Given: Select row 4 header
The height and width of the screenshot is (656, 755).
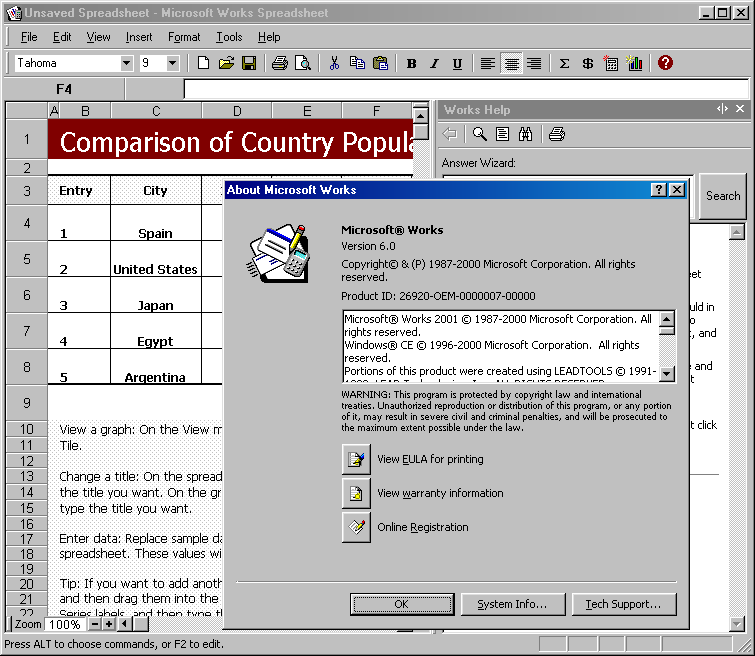Looking at the screenshot, I should (x=27, y=223).
